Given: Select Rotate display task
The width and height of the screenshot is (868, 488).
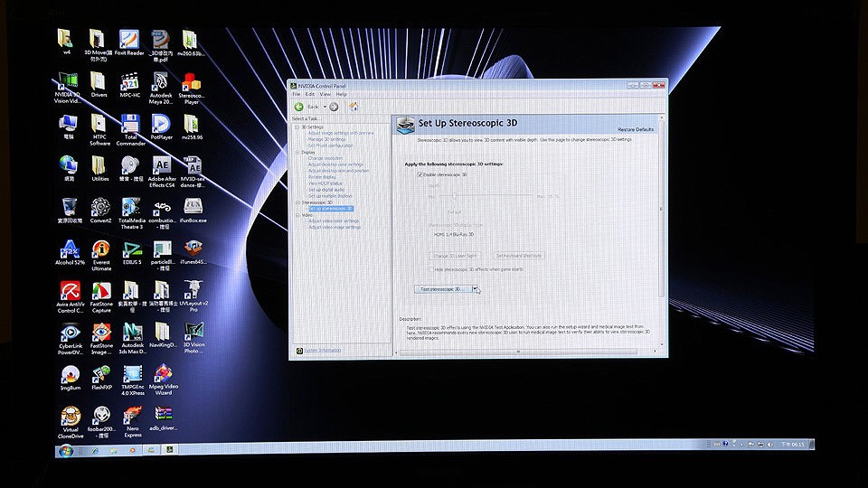Looking at the screenshot, I should pos(322,177).
